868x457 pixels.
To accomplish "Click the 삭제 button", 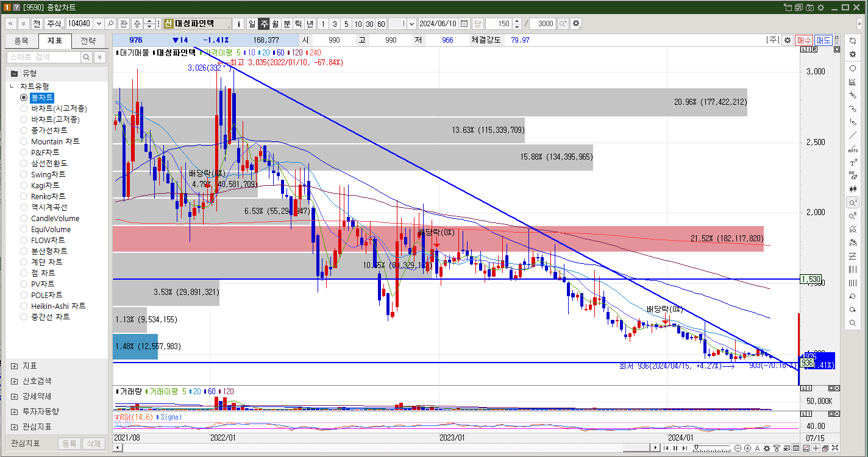I will click(x=93, y=443).
